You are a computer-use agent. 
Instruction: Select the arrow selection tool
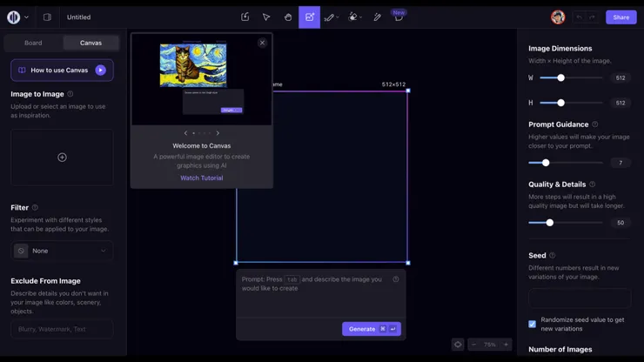coord(266,17)
